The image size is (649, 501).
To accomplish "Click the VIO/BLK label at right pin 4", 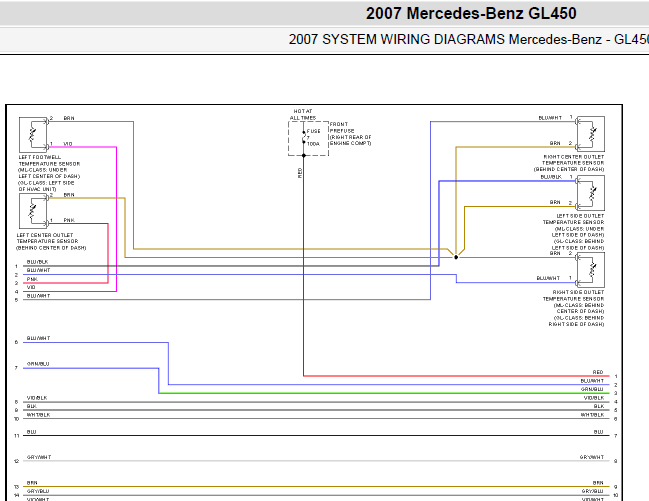I will [594, 398].
